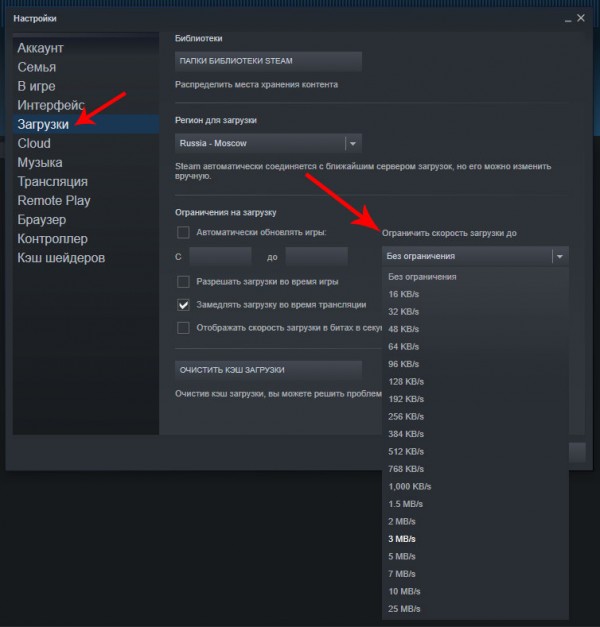Go to the Браузер settings section
600x627 pixels.
86,220
